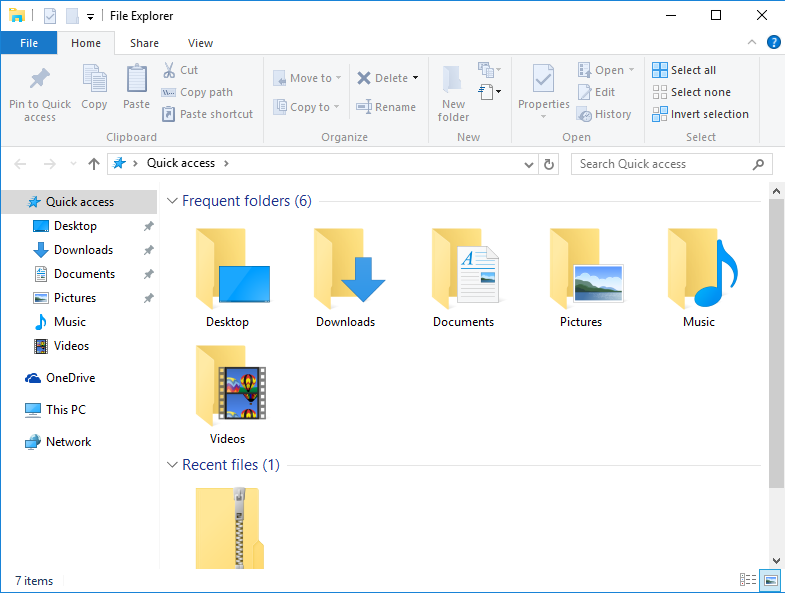Open address bar history dropdown
The width and height of the screenshot is (785, 593).
pyautogui.click(x=529, y=164)
